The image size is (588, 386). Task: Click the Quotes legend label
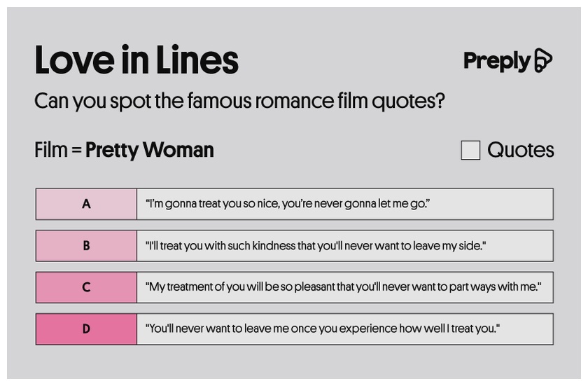521,150
